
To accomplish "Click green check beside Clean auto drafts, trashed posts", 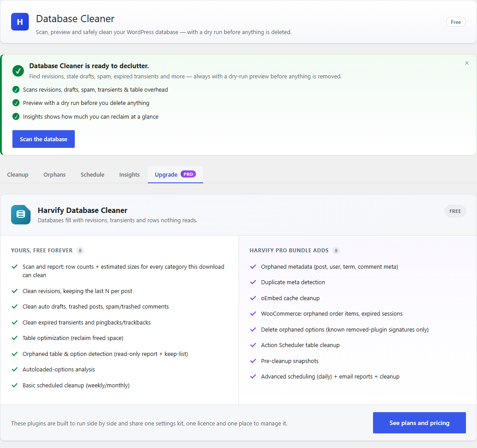I will pos(15,306).
